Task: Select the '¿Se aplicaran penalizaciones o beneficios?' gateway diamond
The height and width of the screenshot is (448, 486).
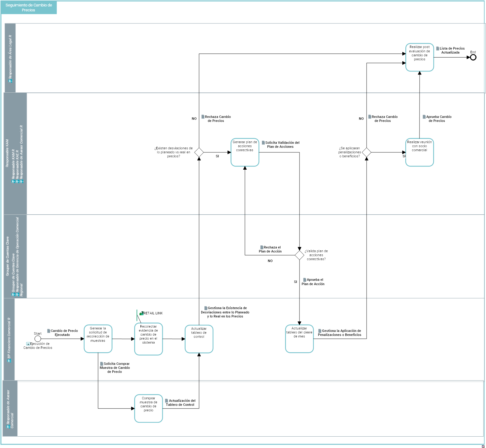Action: tap(366, 152)
